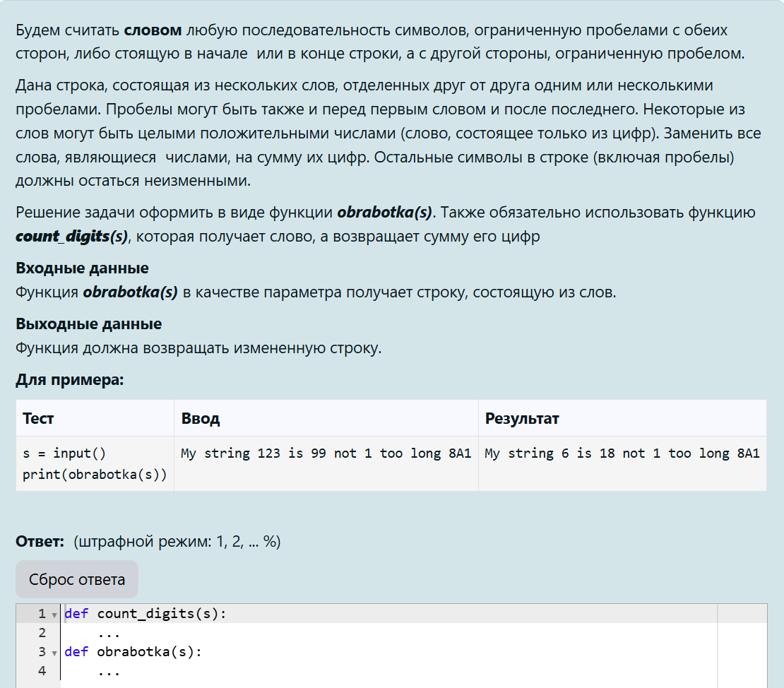Image resolution: width=784 pixels, height=688 pixels.
Task: Collapse the count_digits function fold arrow
Action: (x=54, y=615)
